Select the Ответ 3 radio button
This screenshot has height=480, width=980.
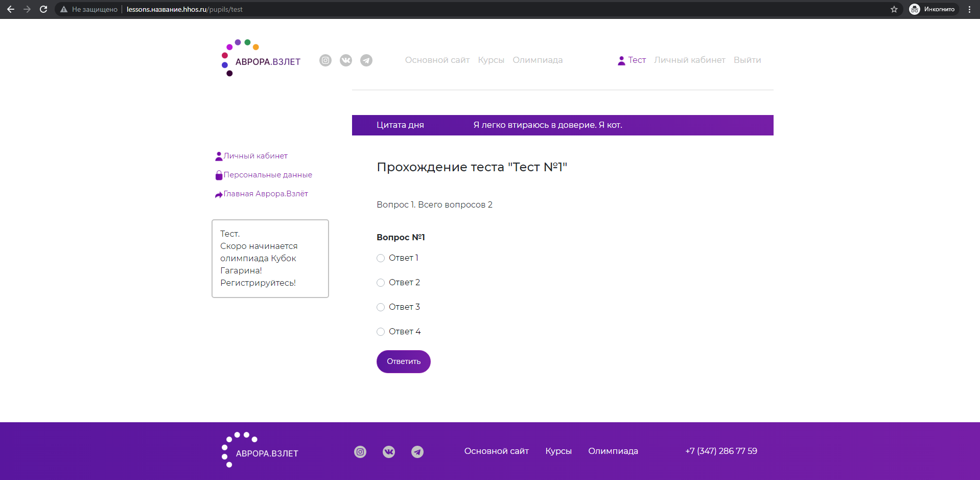[381, 307]
